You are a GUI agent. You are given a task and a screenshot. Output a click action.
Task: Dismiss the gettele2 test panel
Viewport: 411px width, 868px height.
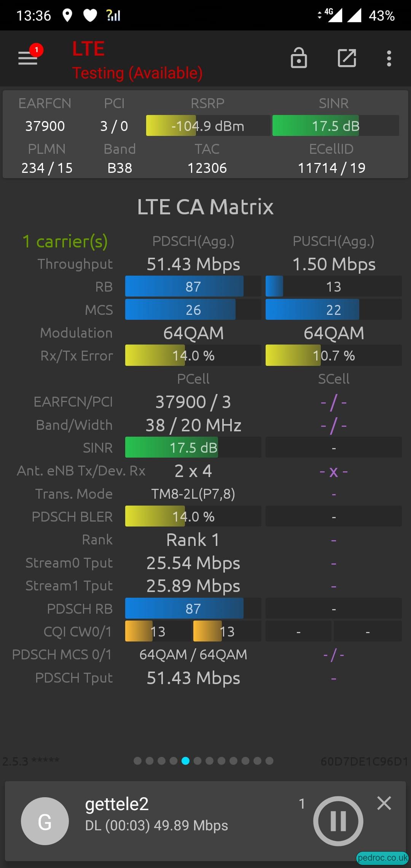click(x=384, y=803)
